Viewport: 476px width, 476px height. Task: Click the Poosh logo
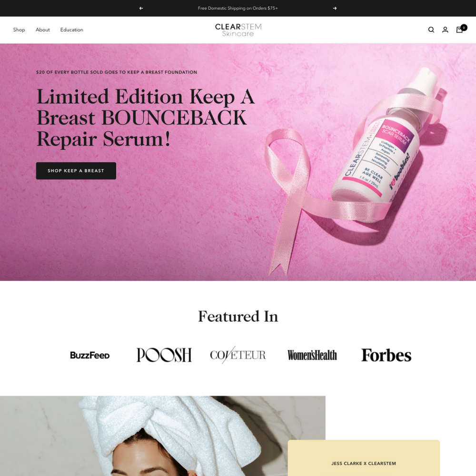(164, 355)
